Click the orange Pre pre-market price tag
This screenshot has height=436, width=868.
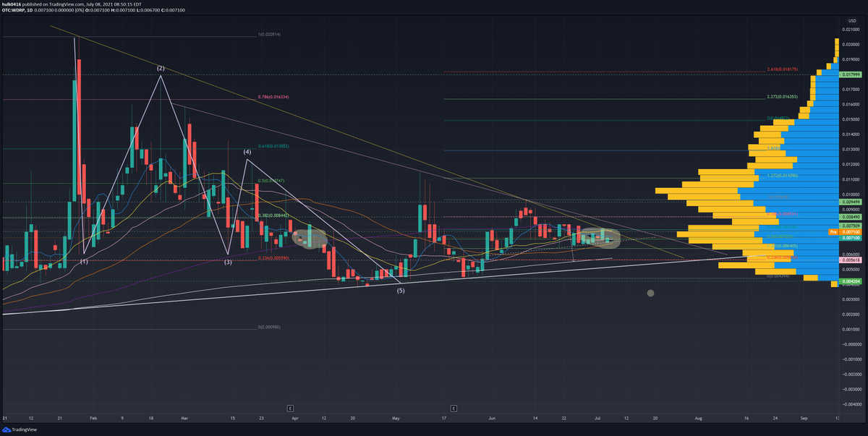tap(833, 231)
